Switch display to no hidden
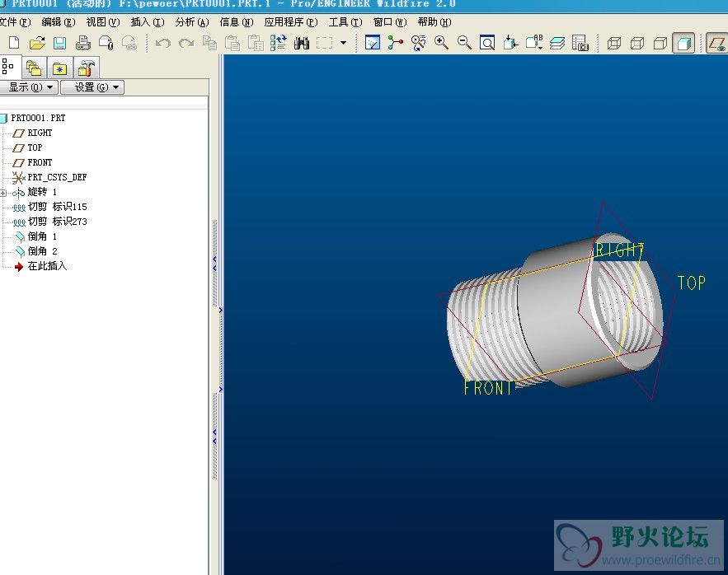Viewport: 728px width, 575px height. [x=660, y=44]
